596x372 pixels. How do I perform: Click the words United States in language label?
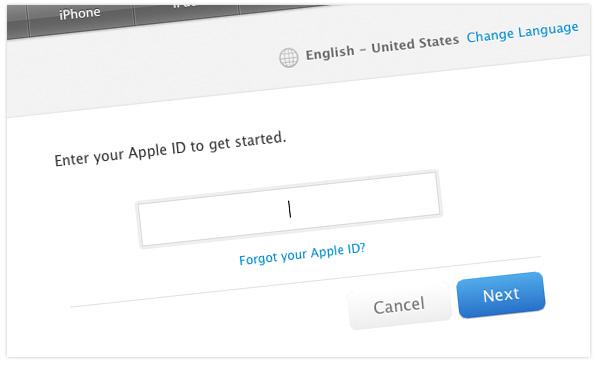pyautogui.click(x=415, y=44)
